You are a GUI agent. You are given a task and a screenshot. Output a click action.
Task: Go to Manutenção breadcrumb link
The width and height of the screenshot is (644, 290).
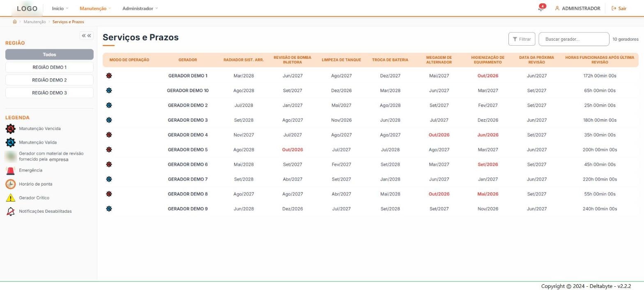(x=34, y=22)
